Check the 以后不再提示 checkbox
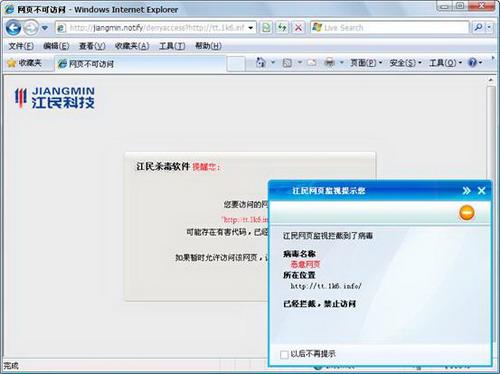This screenshot has width=500, height=374. click(x=284, y=354)
